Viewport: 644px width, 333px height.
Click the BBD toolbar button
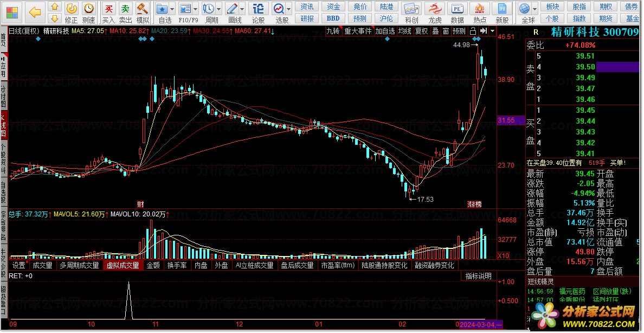(x=333, y=18)
